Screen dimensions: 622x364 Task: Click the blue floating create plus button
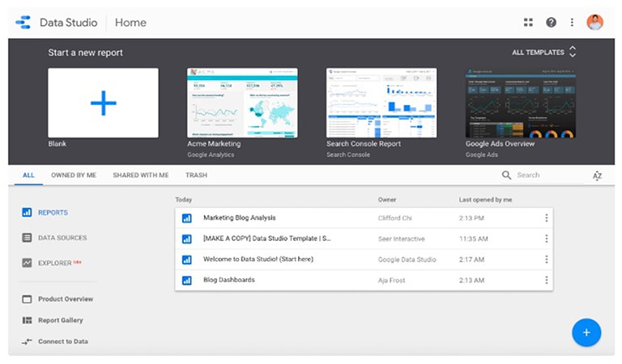click(x=586, y=332)
